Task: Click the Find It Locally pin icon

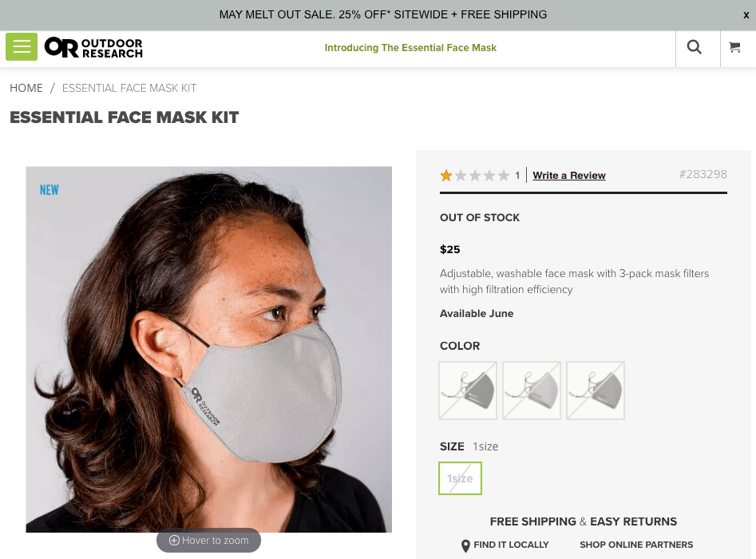Action: [465, 545]
